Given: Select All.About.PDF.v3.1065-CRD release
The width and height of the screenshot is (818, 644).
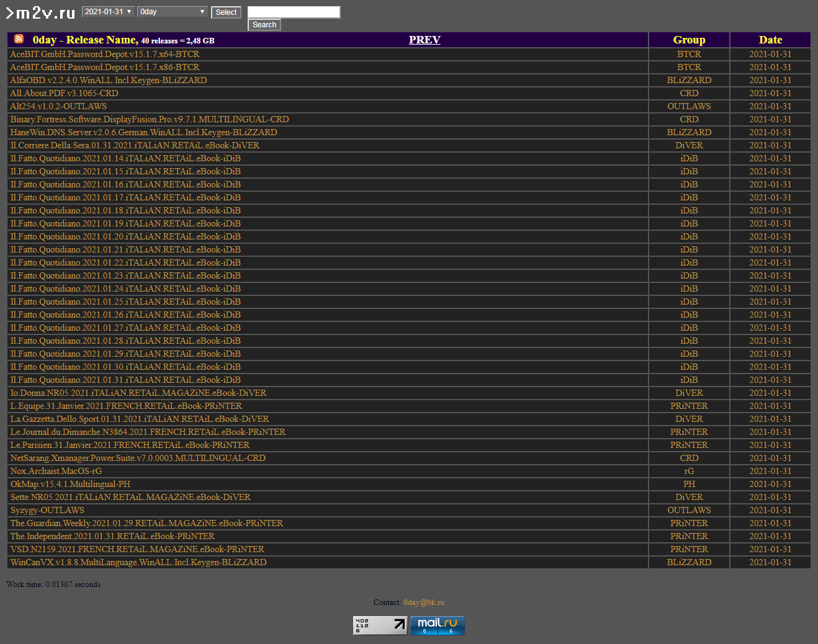Looking at the screenshot, I should [64, 93].
